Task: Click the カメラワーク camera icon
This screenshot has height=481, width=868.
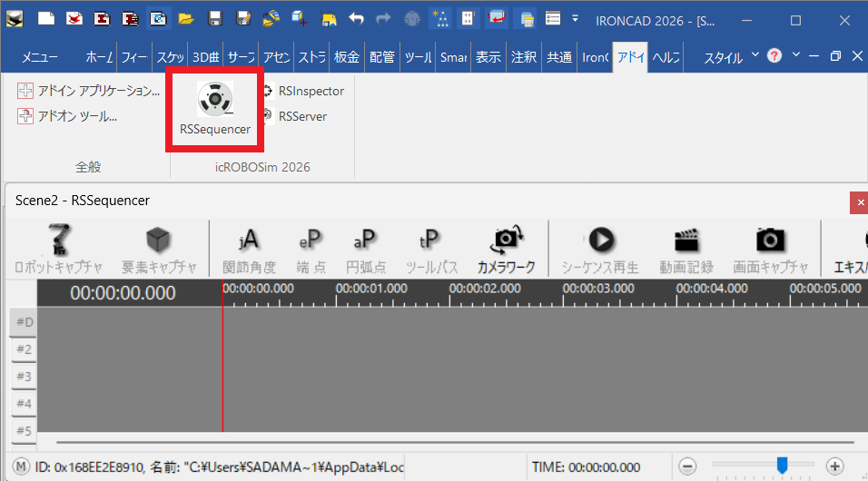Action: coord(506,249)
